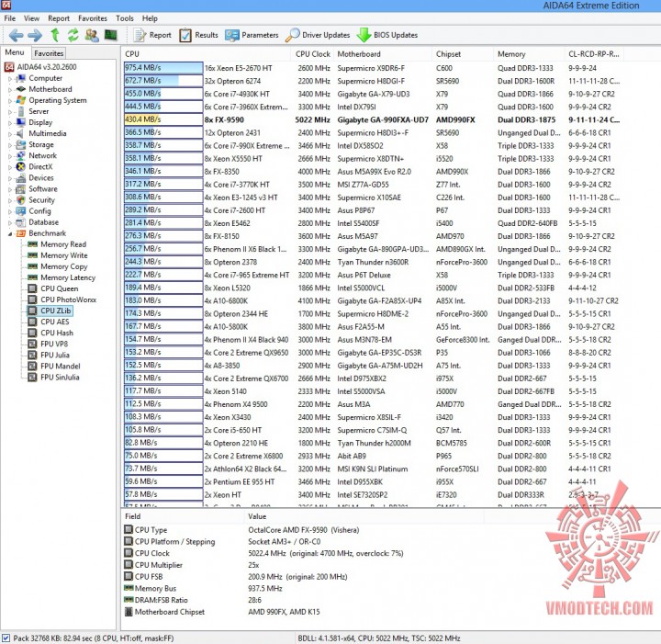
Task: Switch to the Menu tab
Action: click(x=15, y=52)
